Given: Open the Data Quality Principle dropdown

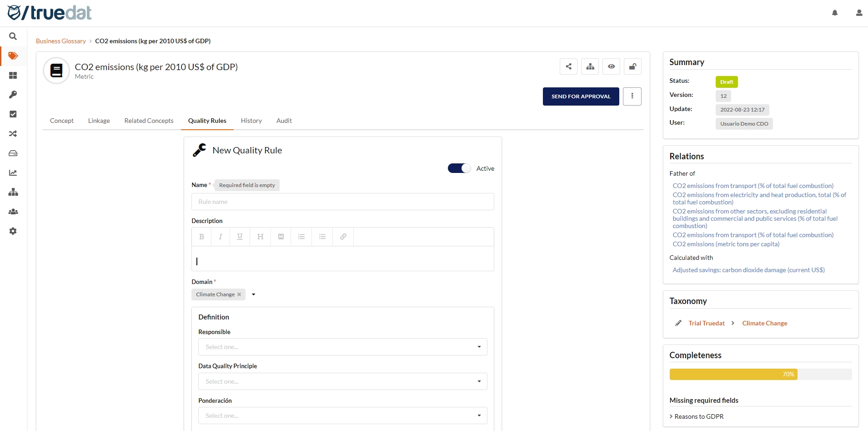Looking at the screenshot, I should (x=342, y=381).
